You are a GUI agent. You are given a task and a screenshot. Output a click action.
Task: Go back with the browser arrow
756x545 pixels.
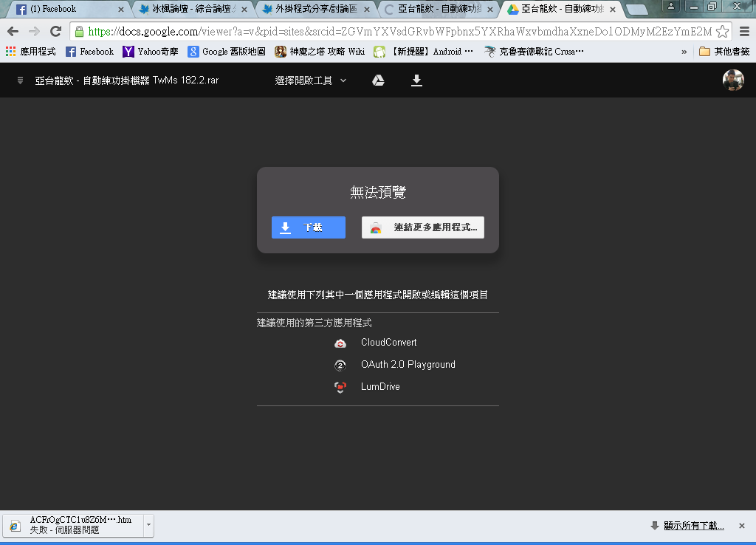13,32
